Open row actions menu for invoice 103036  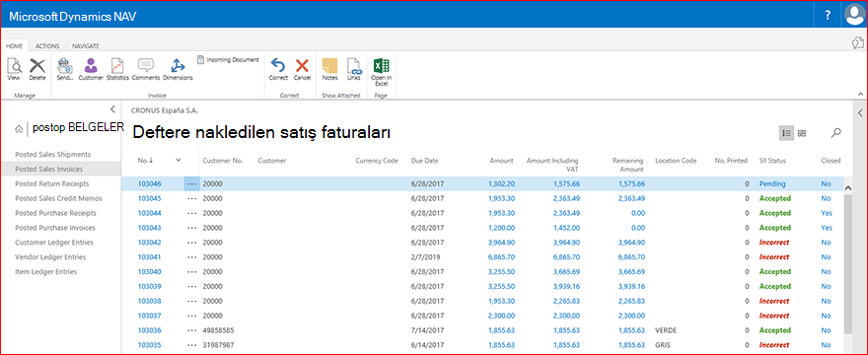[191, 330]
